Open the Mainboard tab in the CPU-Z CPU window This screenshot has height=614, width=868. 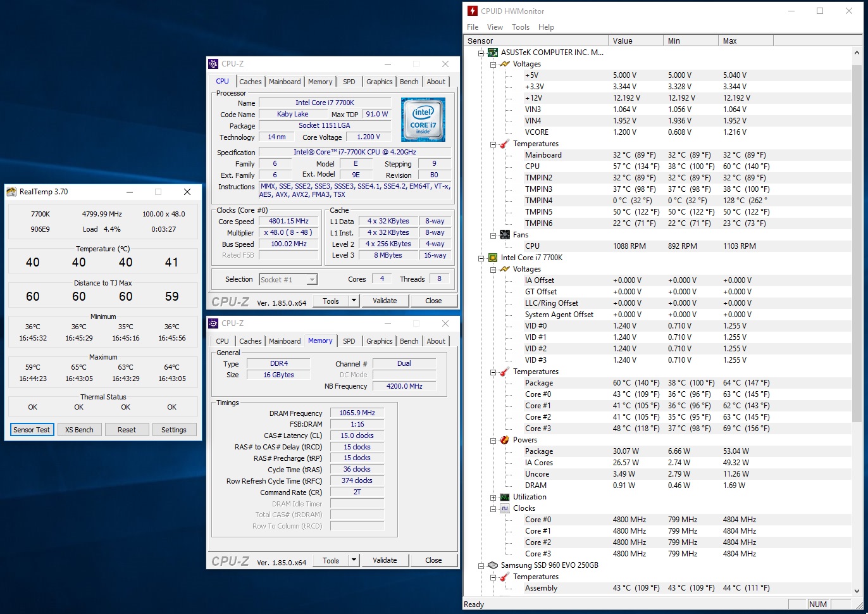[285, 82]
